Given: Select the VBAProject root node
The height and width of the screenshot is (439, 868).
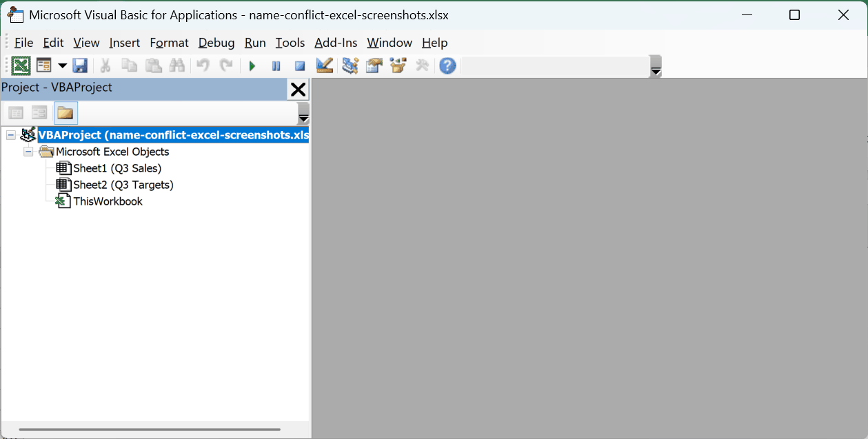Looking at the screenshot, I should point(174,135).
